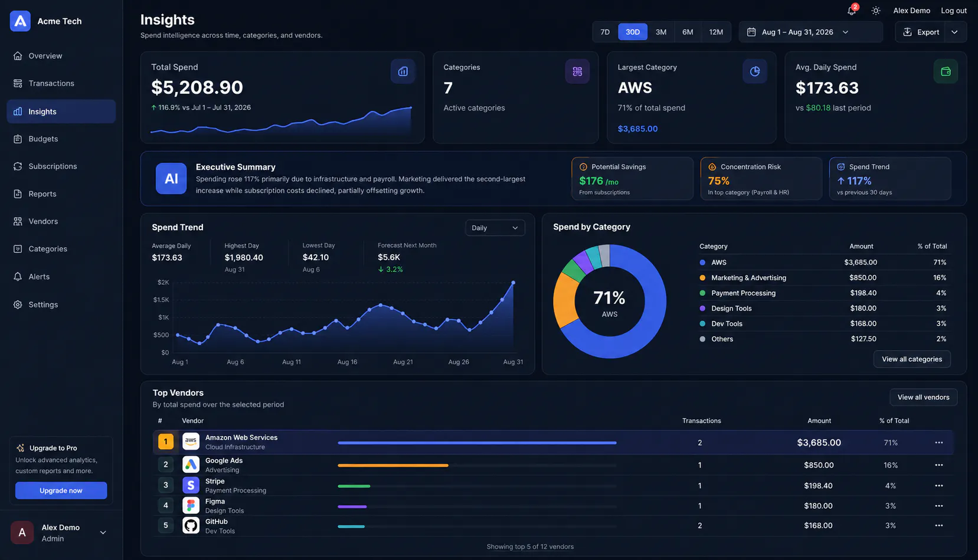Select the 6M time range

pyautogui.click(x=688, y=32)
